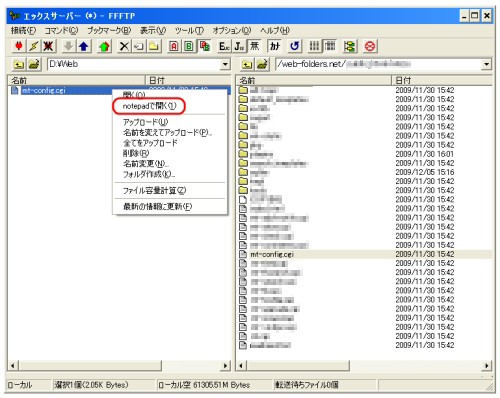Click the Connect plug icon in toolbar
The width and height of the screenshot is (500, 398).
pos(19,46)
